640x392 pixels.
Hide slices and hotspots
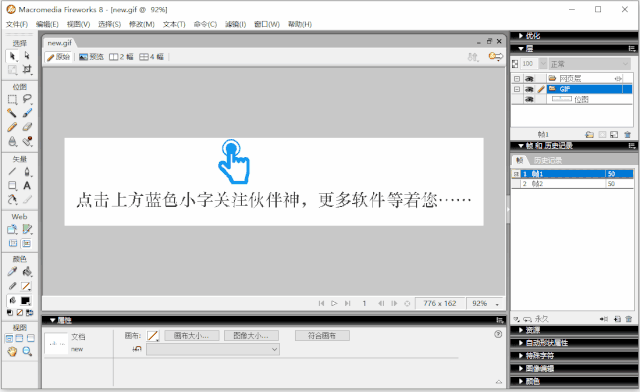13,244
